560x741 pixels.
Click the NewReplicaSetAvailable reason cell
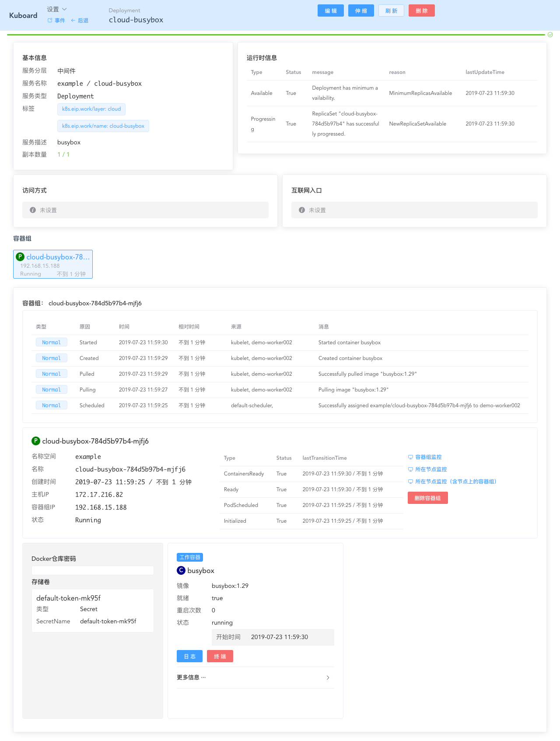click(x=418, y=124)
